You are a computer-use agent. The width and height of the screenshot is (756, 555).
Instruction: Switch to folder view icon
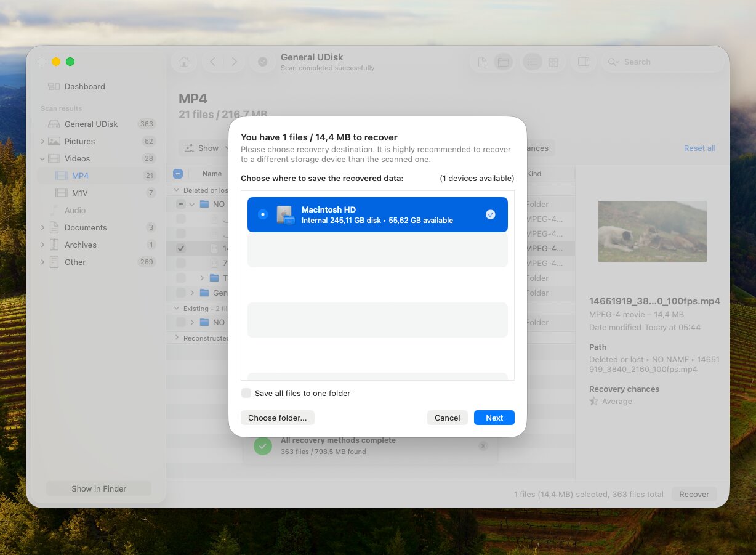point(504,62)
